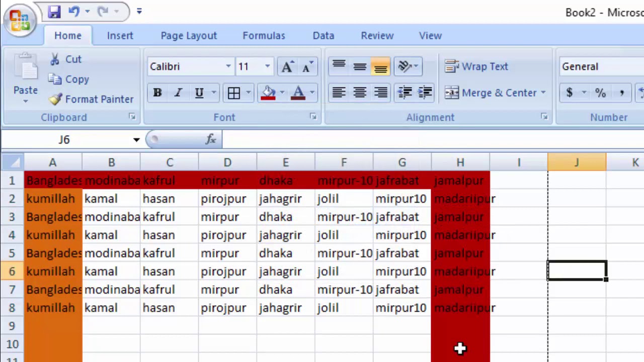644x362 pixels.
Task: Open the Page Layout tab
Action: click(x=189, y=36)
